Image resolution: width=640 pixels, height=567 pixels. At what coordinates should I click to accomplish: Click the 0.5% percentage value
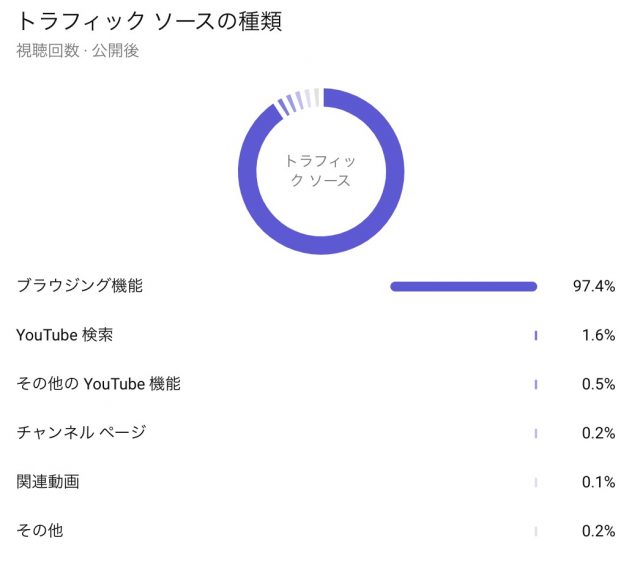(x=598, y=384)
